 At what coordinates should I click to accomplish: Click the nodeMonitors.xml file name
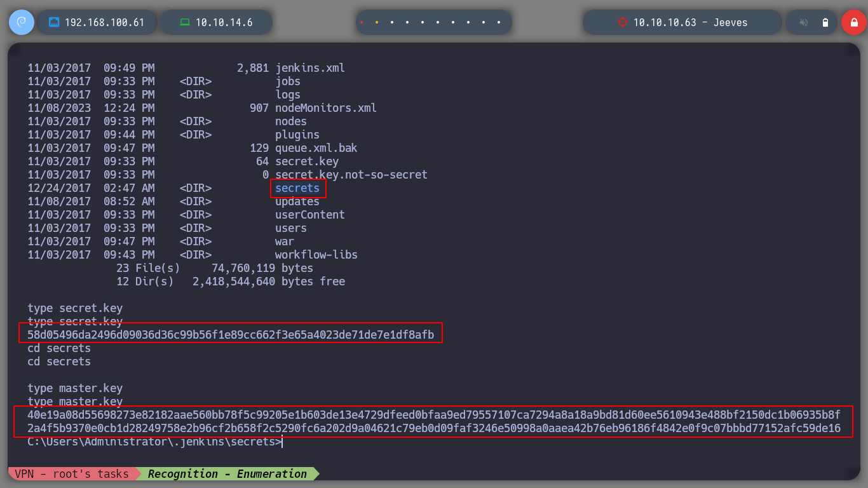(326, 108)
